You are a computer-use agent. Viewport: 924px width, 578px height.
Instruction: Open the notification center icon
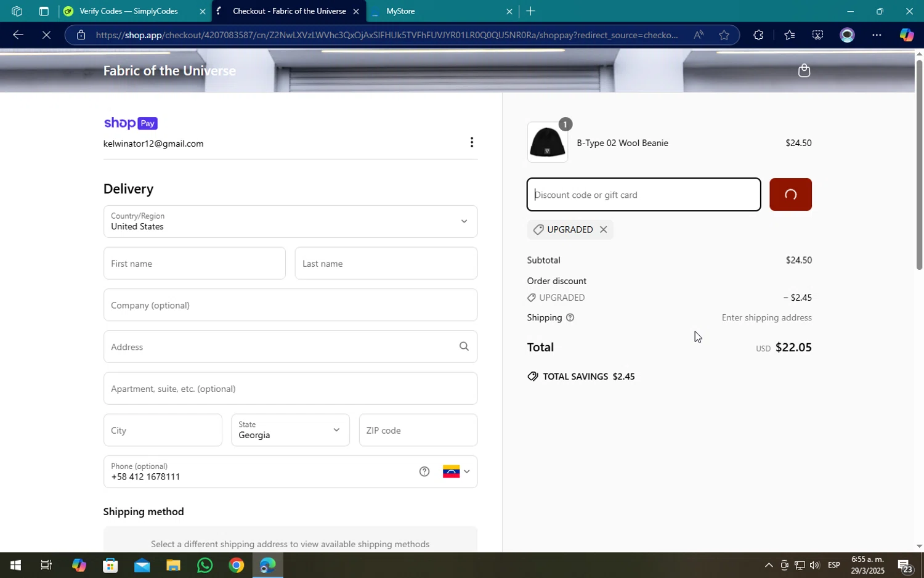(x=905, y=566)
